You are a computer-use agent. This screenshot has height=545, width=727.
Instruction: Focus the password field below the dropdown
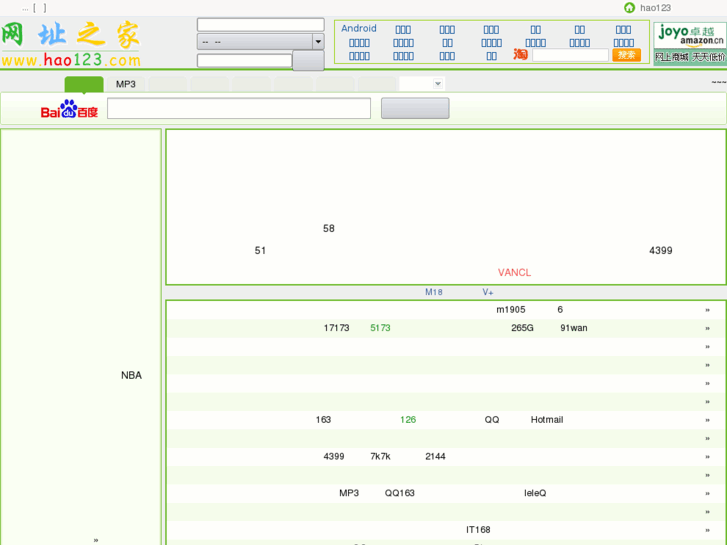tap(244, 60)
